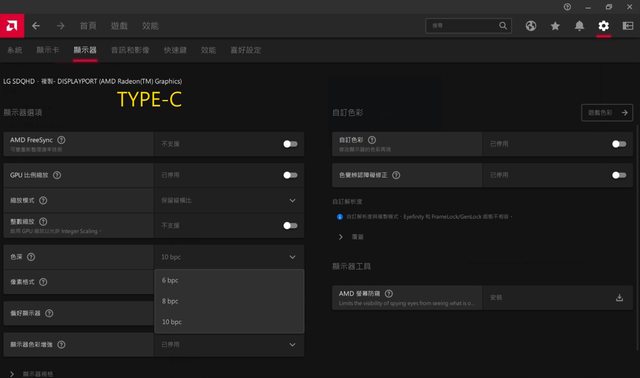640x378 pixels.
Task: Open the Gaming (遊戲) tab
Action: tap(119, 26)
